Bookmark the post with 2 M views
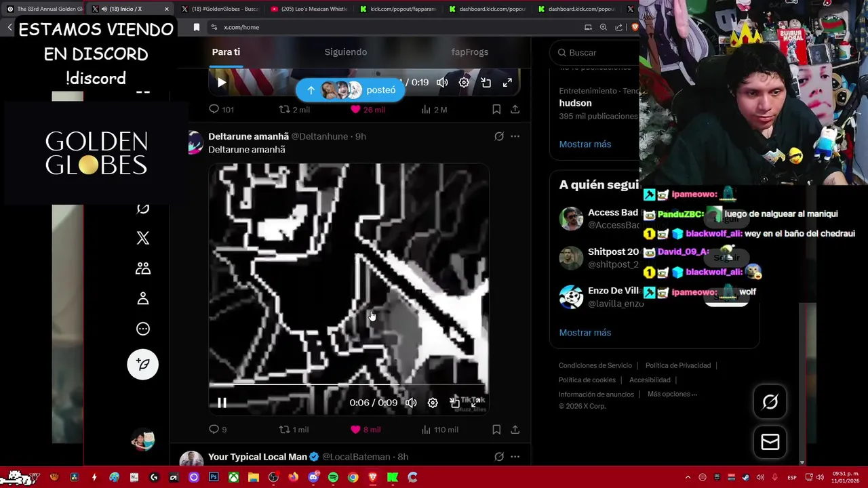The height and width of the screenshot is (488, 868). [x=496, y=109]
